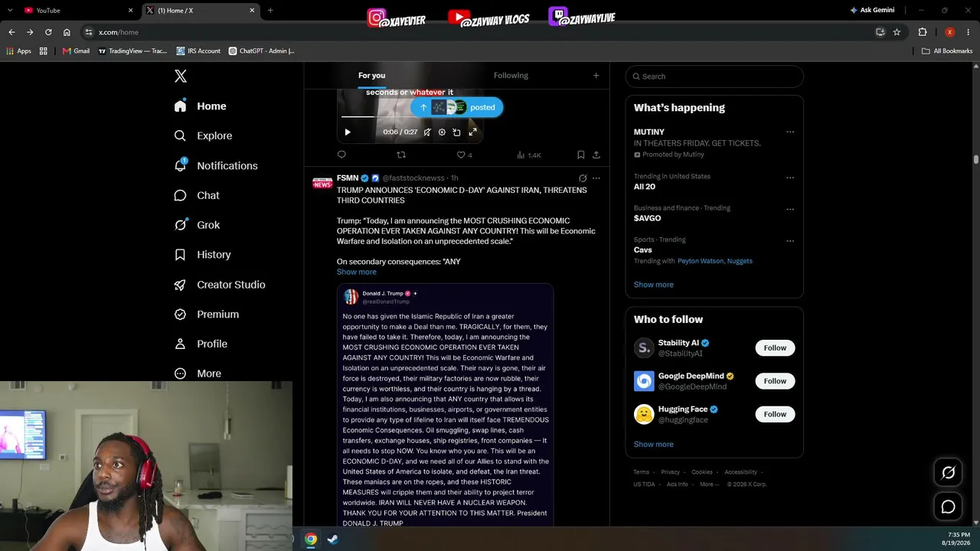The image size is (980, 551).
Task: Open the floating Grok button
Action: click(948, 473)
